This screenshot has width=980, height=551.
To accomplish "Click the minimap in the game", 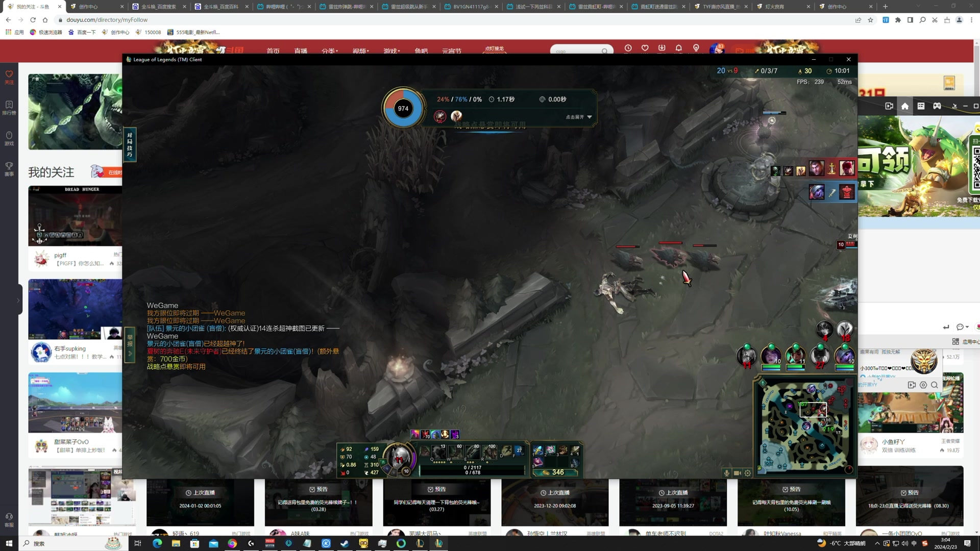I will click(805, 426).
